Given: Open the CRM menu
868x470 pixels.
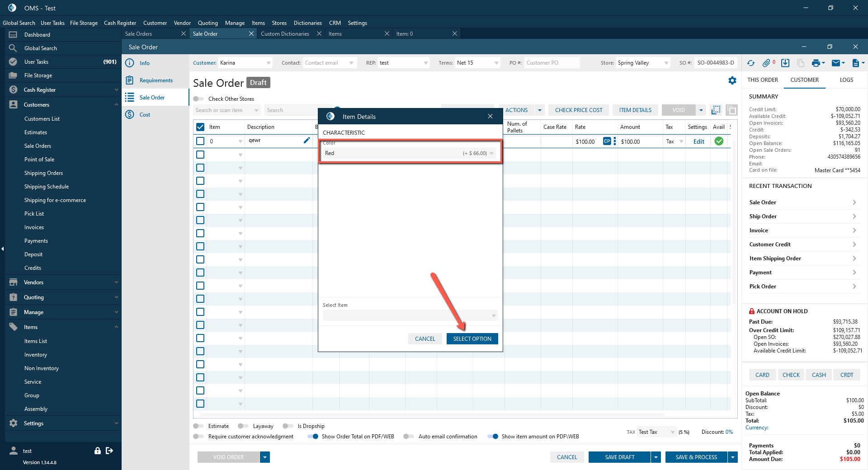Looking at the screenshot, I should click(335, 23).
